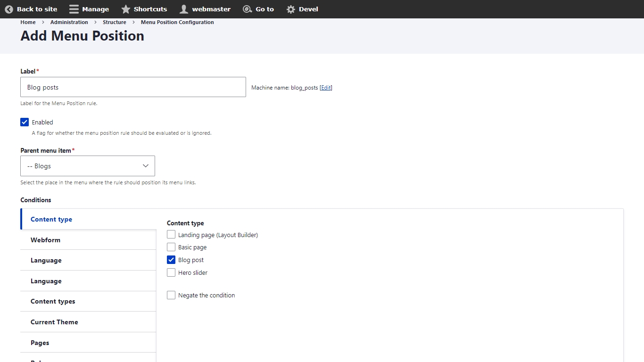Image resolution: width=644 pixels, height=362 pixels.
Task: Click the webmaster user icon
Action: [x=184, y=9]
